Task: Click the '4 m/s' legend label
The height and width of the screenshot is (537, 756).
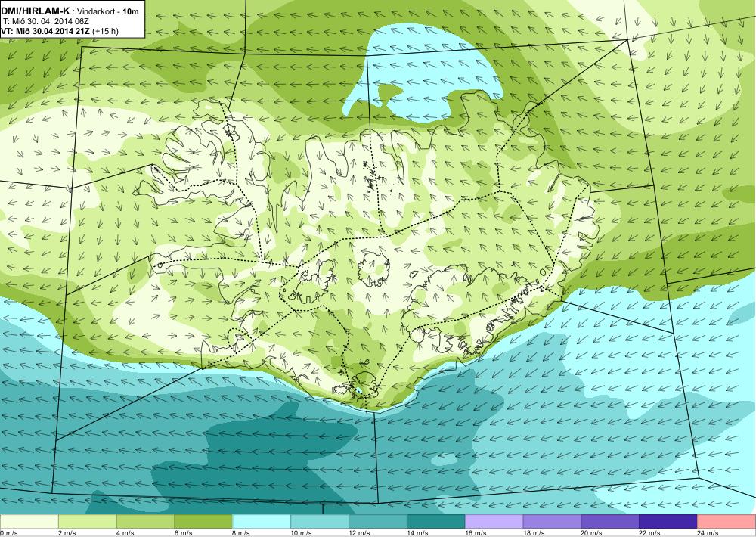Action: pyautogui.click(x=125, y=533)
